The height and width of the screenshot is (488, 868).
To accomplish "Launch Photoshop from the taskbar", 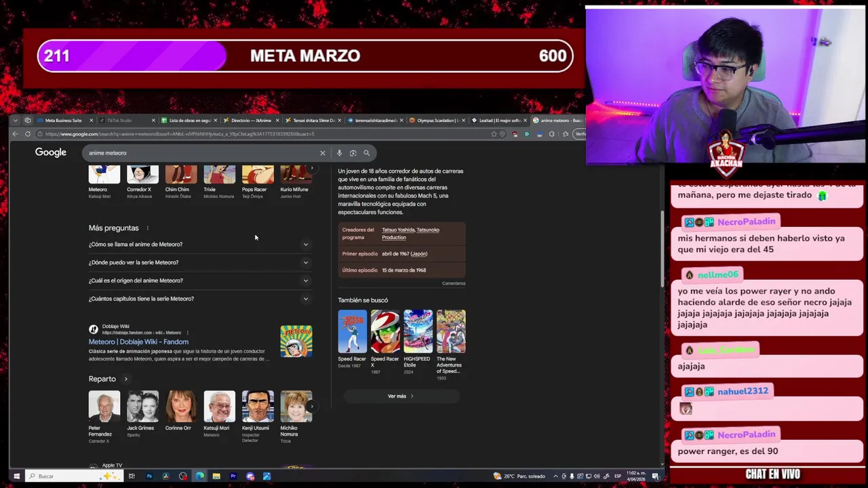I will [149, 476].
